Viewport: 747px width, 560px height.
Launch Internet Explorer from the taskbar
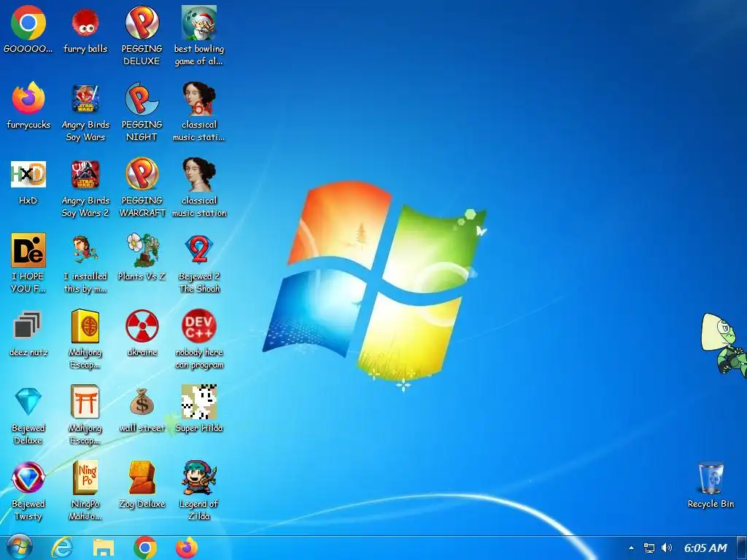pos(62,548)
